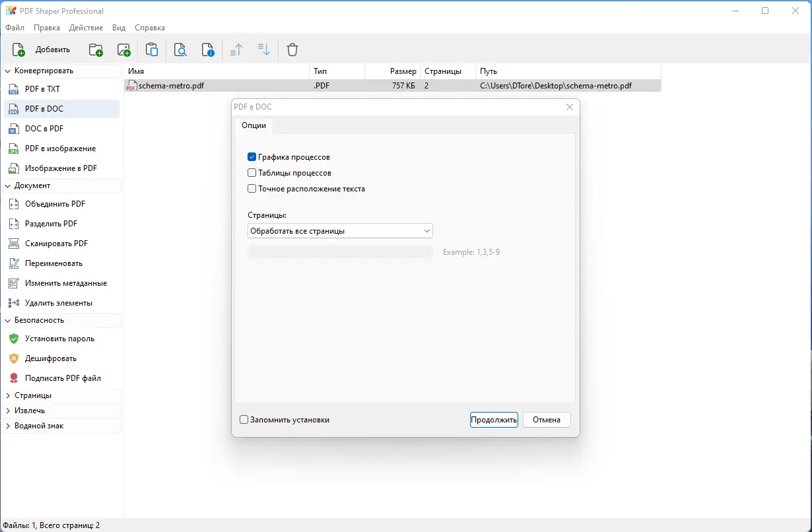The height and width of the screenshot is (532, 812).
Task: Cancel the dialog with Отмена
Action: (546, 419)
